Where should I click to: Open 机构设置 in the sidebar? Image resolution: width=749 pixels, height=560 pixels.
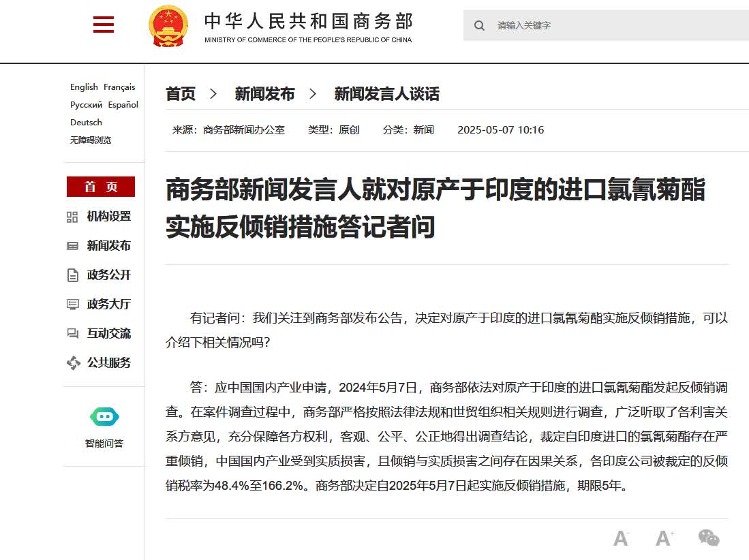tap(109, 216)
